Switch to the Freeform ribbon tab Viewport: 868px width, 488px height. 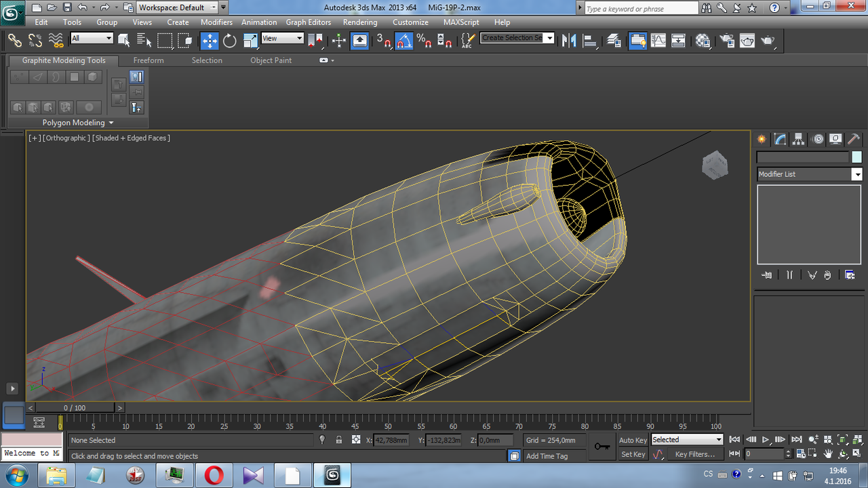[x=149, y=60]
